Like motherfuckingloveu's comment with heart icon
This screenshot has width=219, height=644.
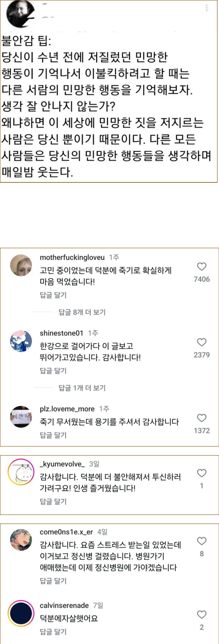point(202,266)
